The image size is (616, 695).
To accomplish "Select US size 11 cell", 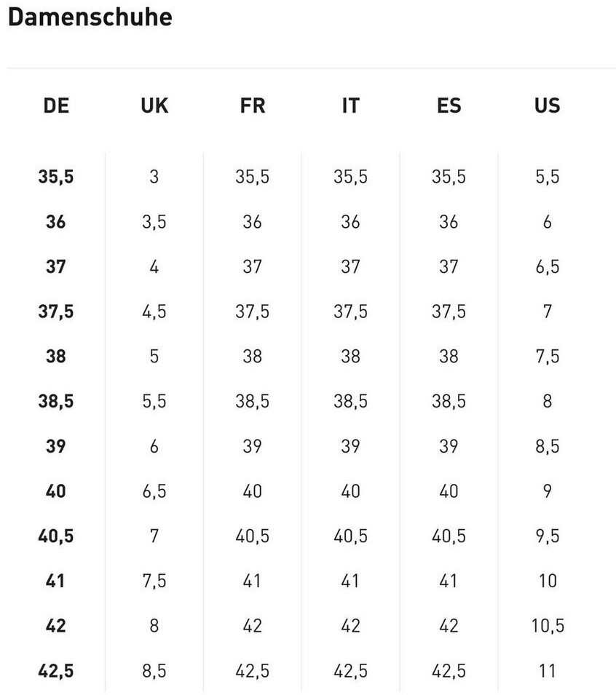I will pos(547,671).
